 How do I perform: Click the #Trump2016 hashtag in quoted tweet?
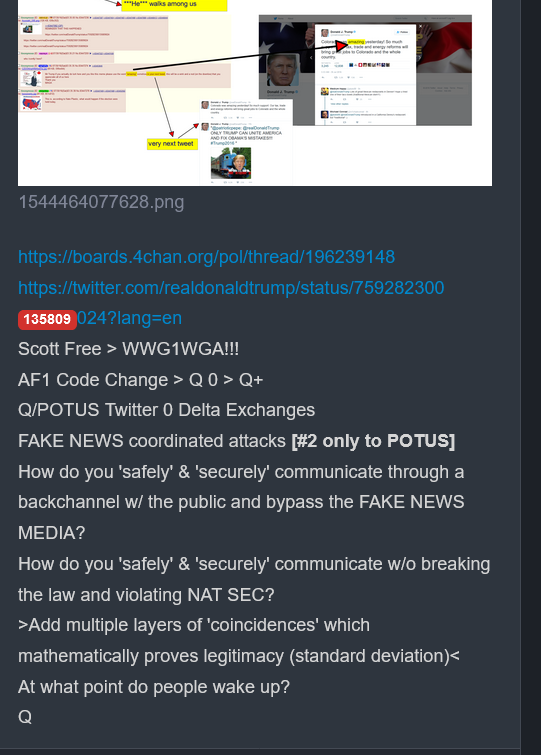pyautogui.click(x=222, y=143)
